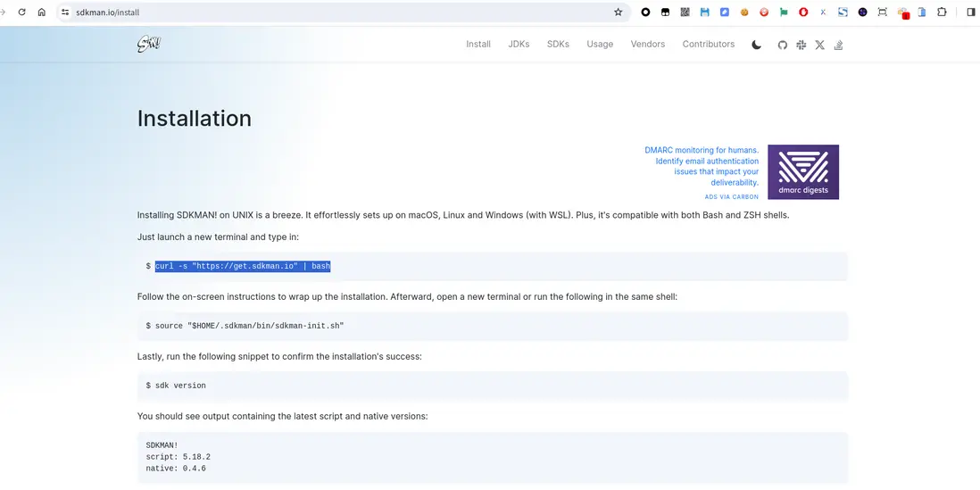Click the black circle extension icon
The width and height of the screenshot is (980, 490).
(x=645, y=12)
